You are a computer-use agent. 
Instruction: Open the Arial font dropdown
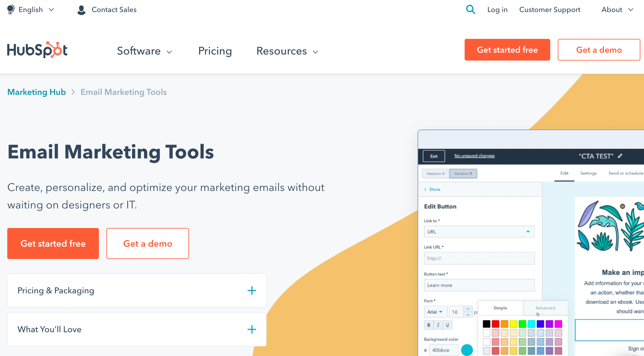click(x=435, y=312)
